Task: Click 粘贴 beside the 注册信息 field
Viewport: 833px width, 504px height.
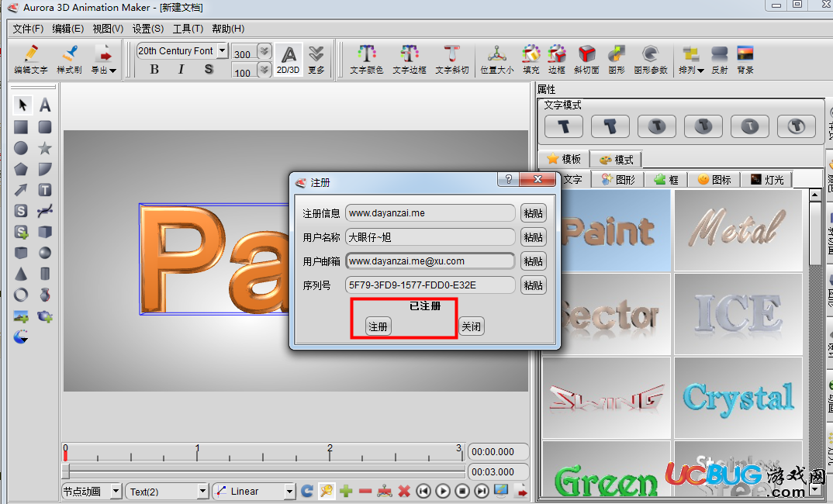Action: 534,213
